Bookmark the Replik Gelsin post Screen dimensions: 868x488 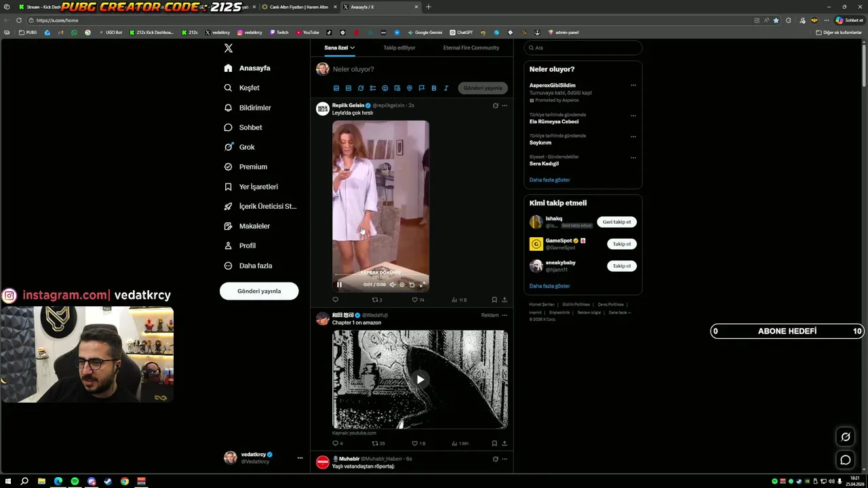[494, 300]
